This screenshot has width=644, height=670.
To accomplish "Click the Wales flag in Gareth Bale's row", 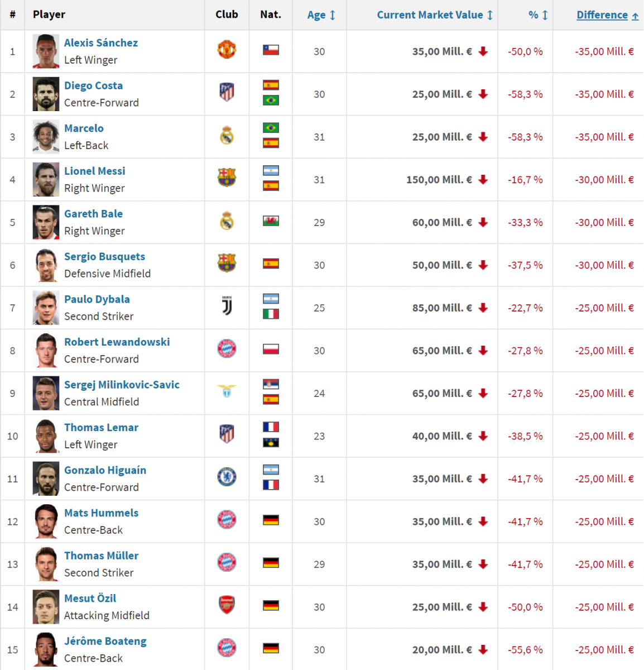I will coord(271,221).
